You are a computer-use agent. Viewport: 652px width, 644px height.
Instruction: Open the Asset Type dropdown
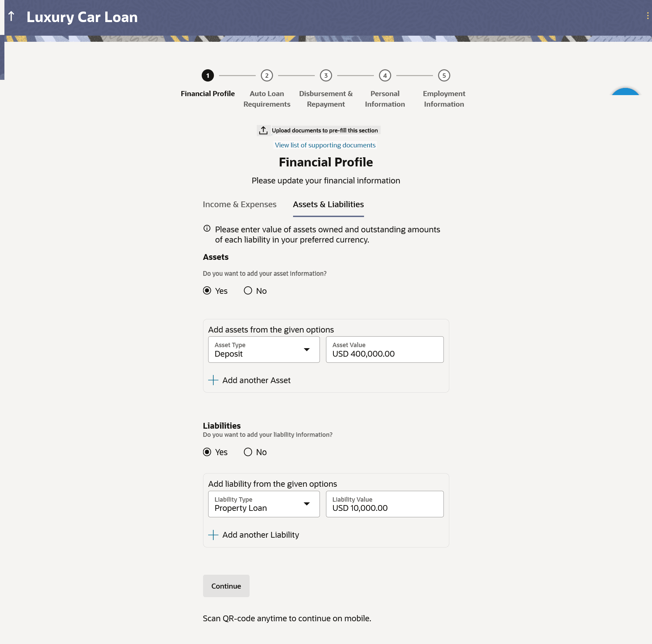[x=264, y=350]
